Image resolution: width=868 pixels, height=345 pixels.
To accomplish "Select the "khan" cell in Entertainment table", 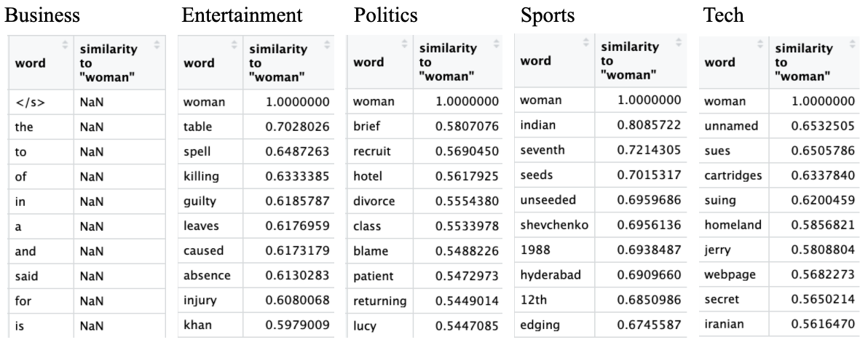I will 196,324.
